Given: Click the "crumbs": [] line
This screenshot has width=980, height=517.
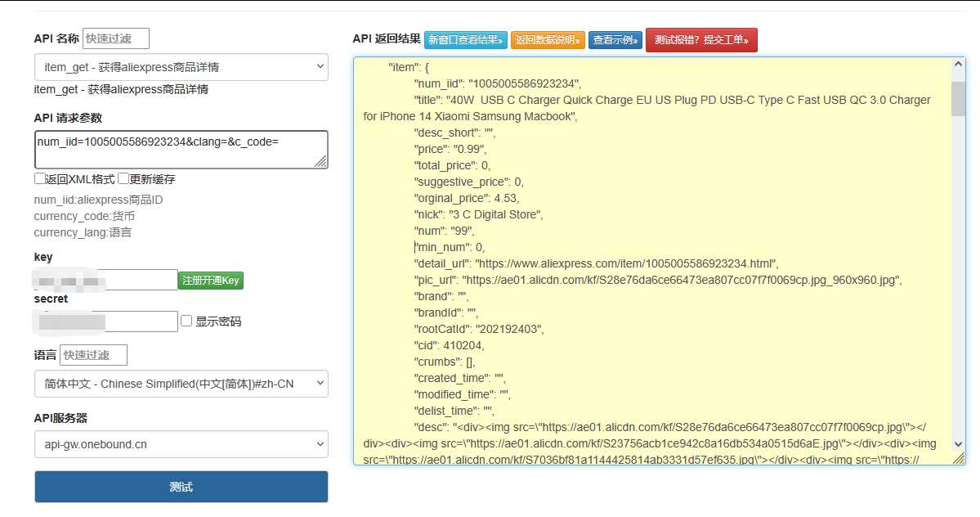Looking at the screenshot, I should click(445, 362).
